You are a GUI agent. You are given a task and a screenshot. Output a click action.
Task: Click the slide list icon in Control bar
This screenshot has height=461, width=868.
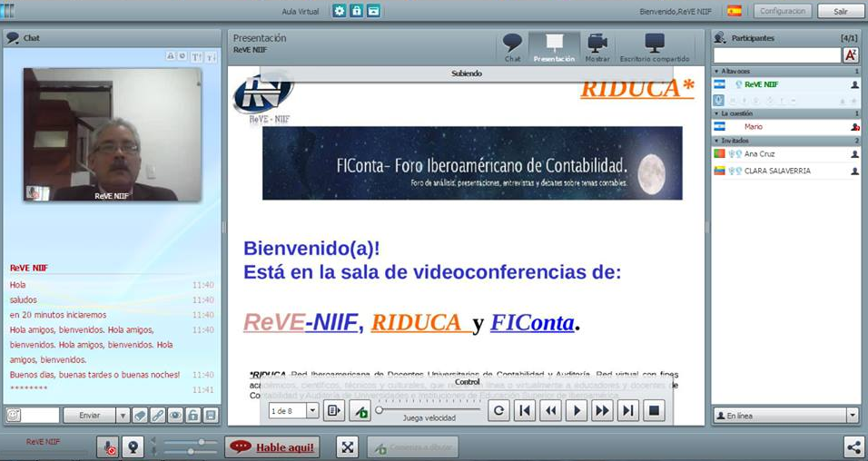click(334, 411)
